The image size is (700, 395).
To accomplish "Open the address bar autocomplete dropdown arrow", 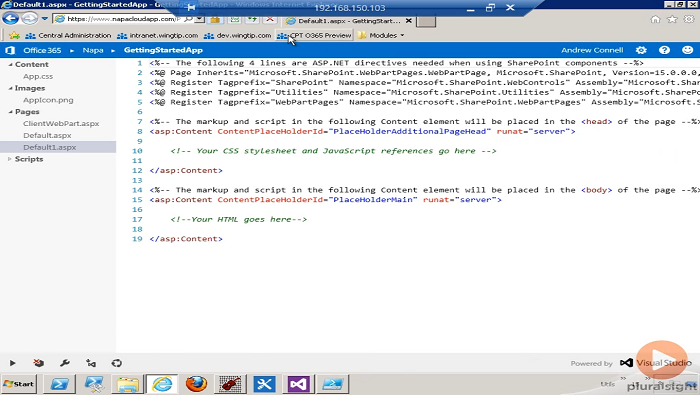I will point(200,19).
